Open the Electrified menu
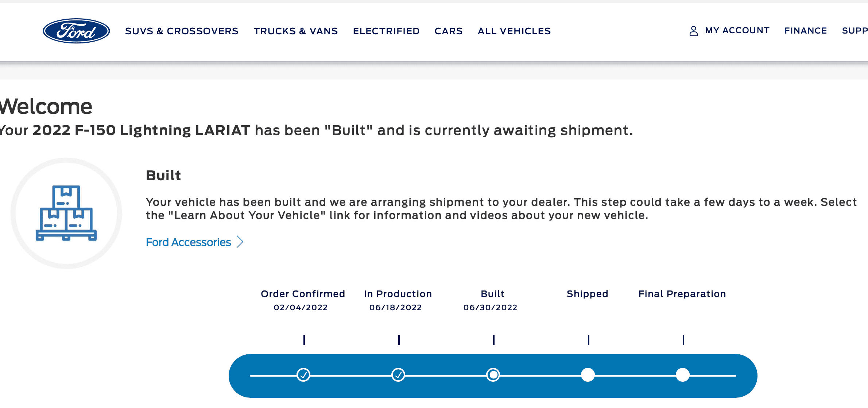This screenshot has width=868, height=408. (386, 31)
